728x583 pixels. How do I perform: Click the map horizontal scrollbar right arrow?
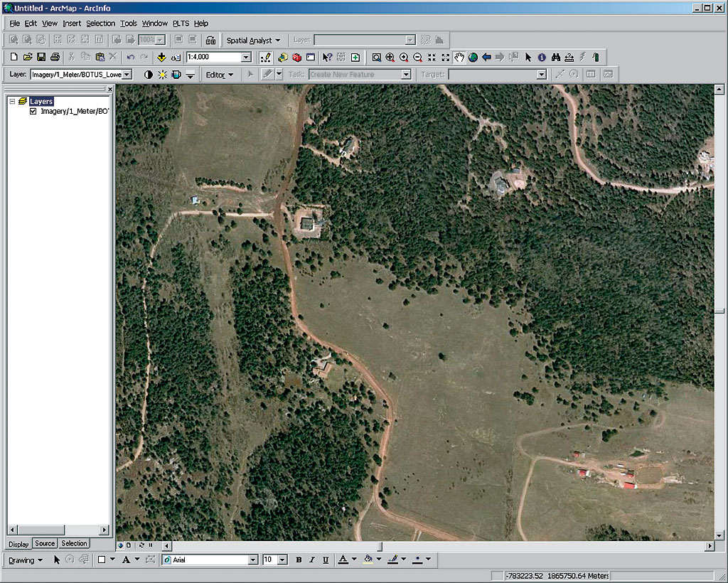point(710,546)
